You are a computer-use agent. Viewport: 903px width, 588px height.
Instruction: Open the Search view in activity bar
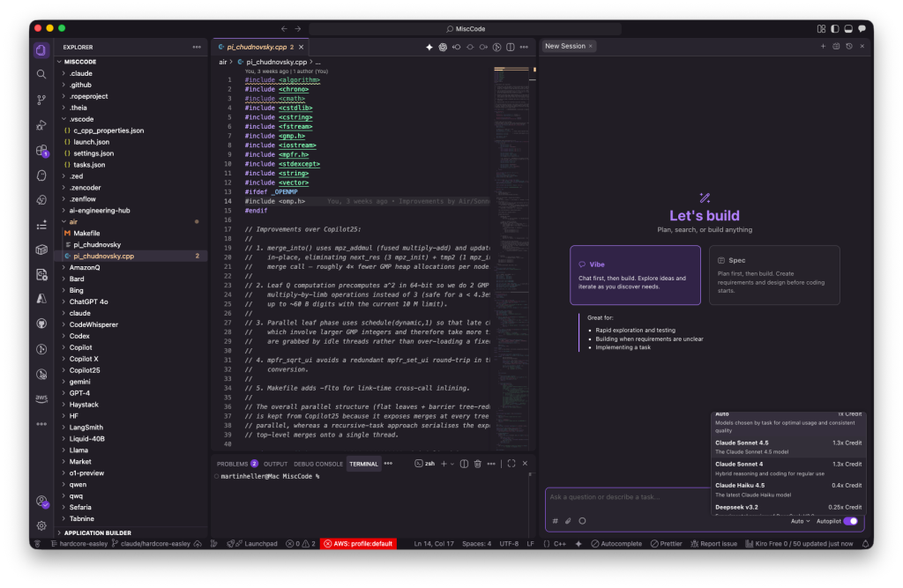point(41,74)
